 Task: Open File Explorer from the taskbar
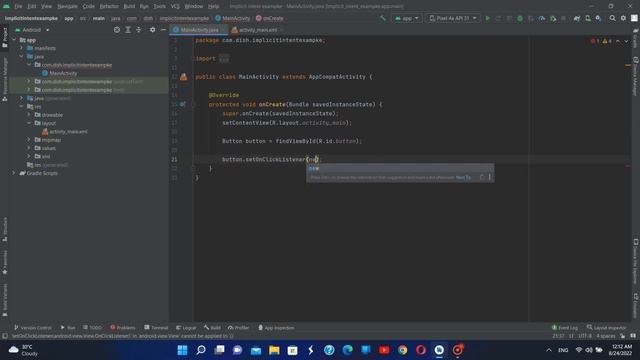[x=274, y=350]
